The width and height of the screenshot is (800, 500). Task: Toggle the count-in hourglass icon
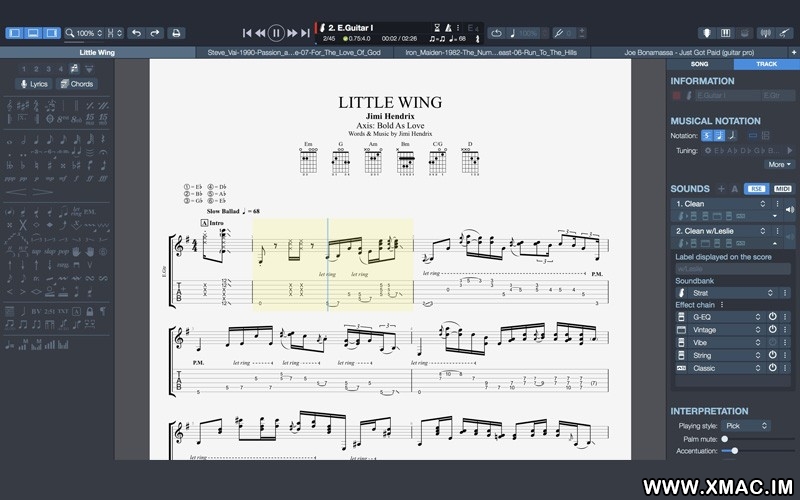point(437,28)
